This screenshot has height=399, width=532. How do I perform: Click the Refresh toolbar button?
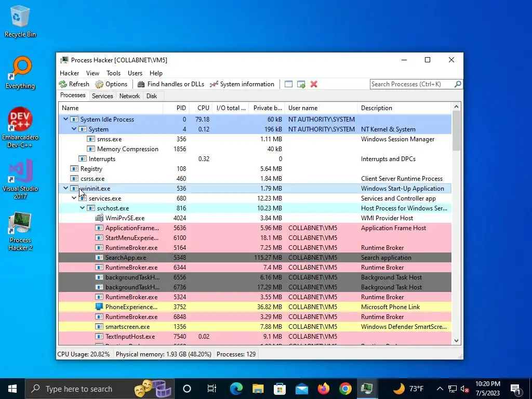pyautogui.click(x=74, y=84)
